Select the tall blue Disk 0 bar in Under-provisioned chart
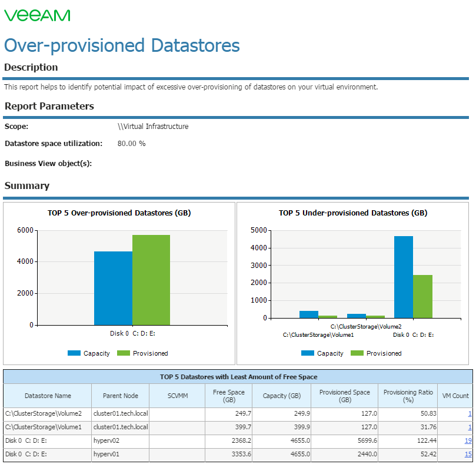This screenshot has height=464, width=476. point(404,277)
